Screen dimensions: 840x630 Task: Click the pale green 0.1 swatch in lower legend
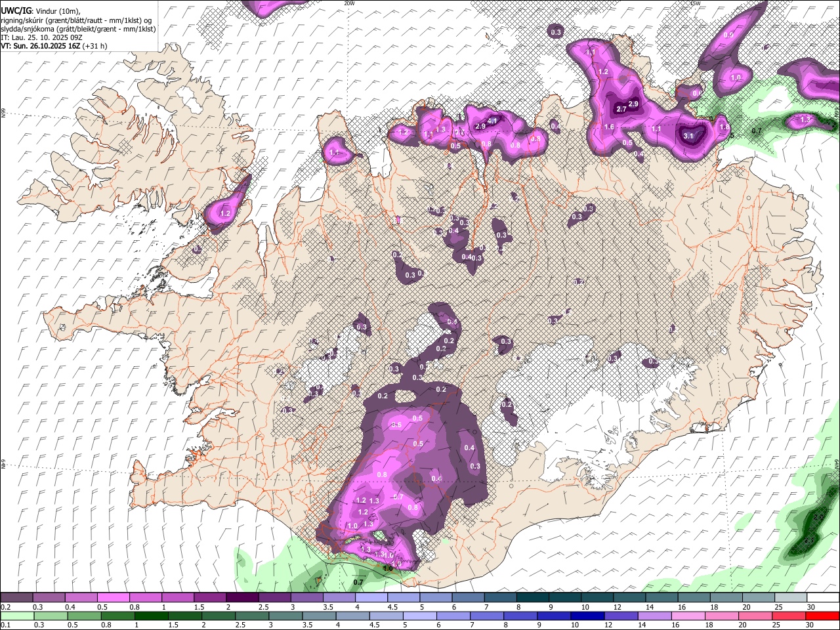[16, 616]
